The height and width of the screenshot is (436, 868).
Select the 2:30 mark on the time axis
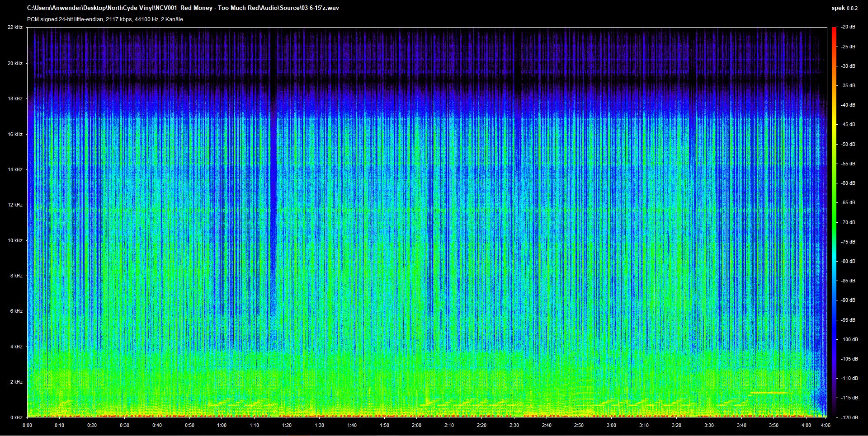click(x=514, y=425)
